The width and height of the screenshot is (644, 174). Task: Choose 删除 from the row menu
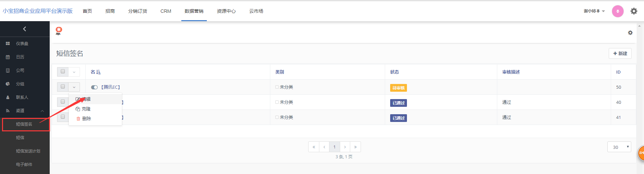(x=95, y=119)
